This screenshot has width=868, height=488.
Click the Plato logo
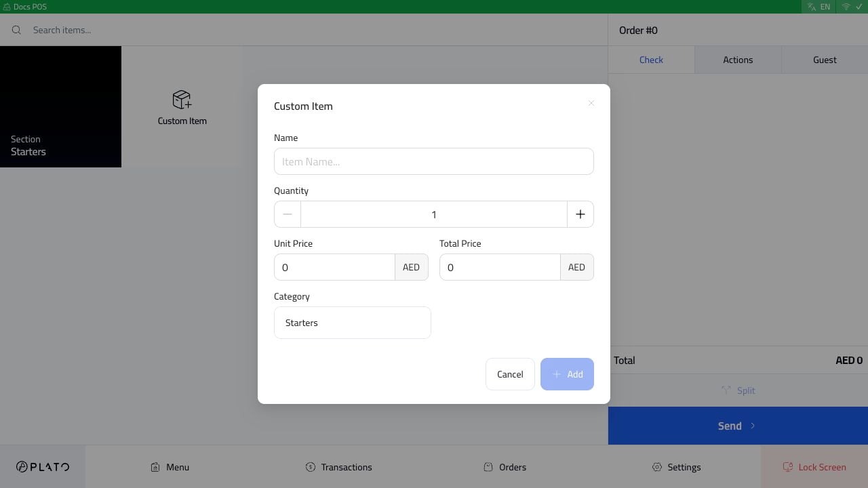43,467
